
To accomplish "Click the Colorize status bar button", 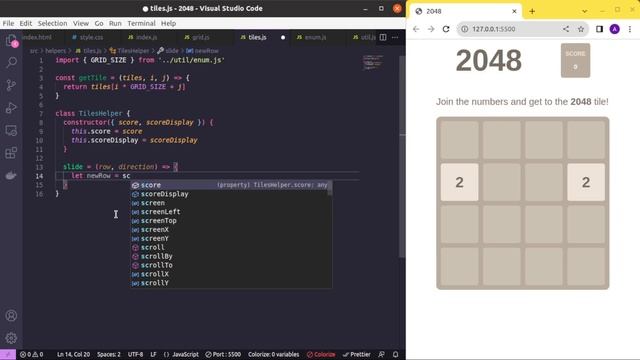I will [321, 354].
